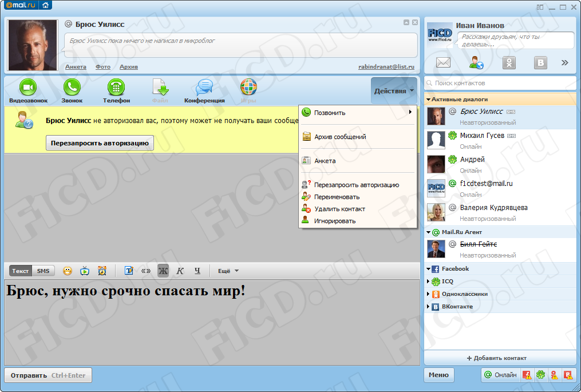Click the user-with-globe My World icon
This screenshot has width=581, height=392.
coord(476,62)
